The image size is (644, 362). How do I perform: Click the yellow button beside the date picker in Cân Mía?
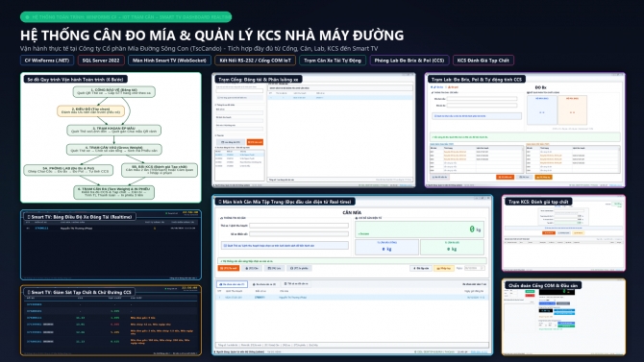click(x=444, y=268)
